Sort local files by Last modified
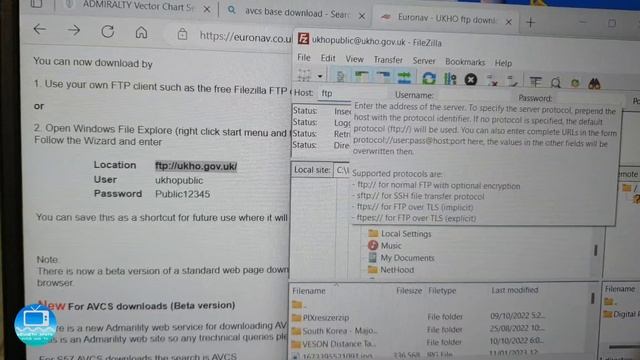 [514, 290]
